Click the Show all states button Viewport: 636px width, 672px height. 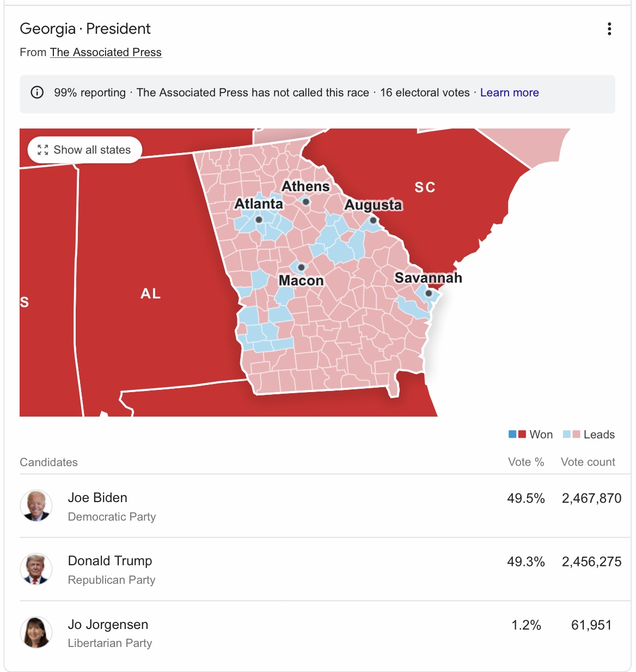click(x=84, y=150)
